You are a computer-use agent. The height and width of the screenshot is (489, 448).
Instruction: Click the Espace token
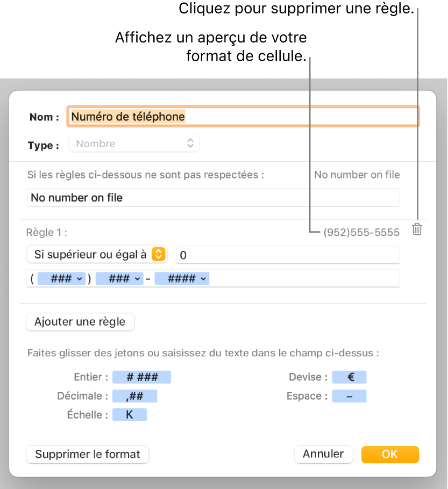(349, 396)
